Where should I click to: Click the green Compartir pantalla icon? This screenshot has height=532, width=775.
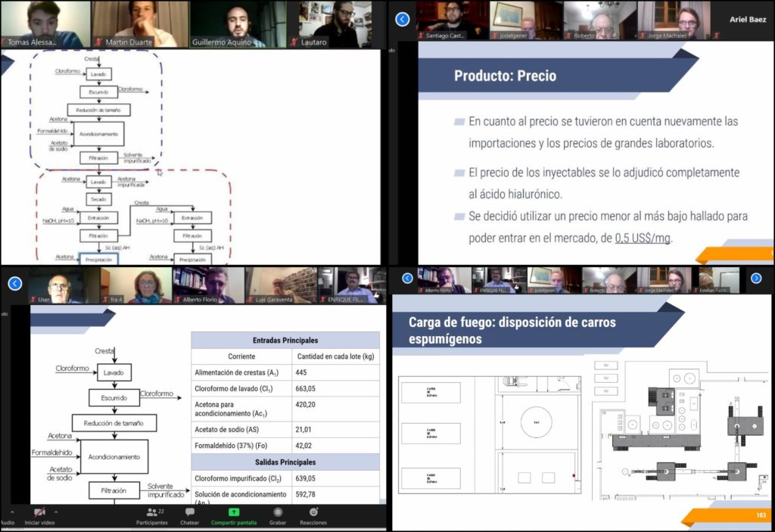pyautogui.click(x=233, y=512)
